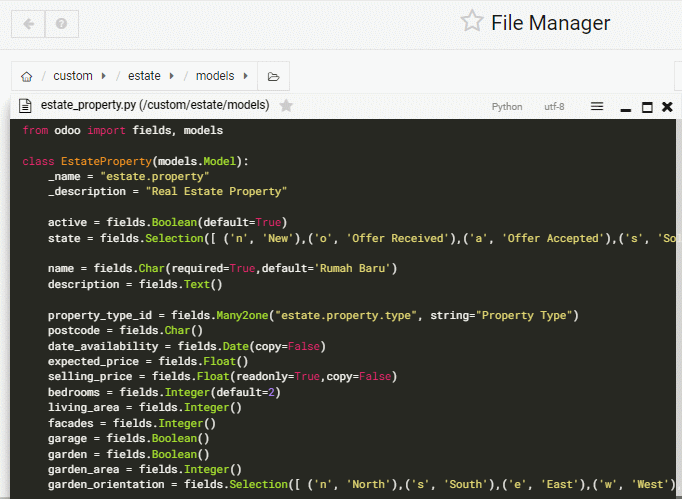
Task: Click the name = fields.Char line
Action: coord(222,268)
